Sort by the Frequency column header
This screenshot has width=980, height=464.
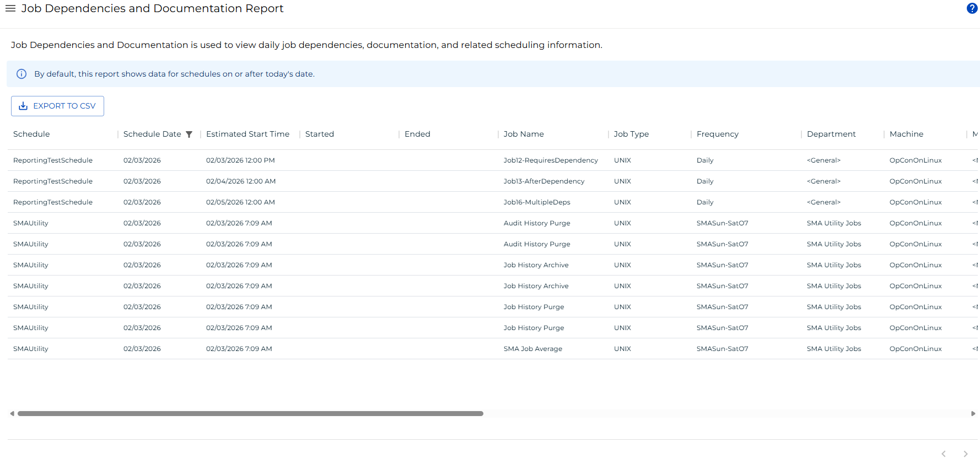[718, 134]
